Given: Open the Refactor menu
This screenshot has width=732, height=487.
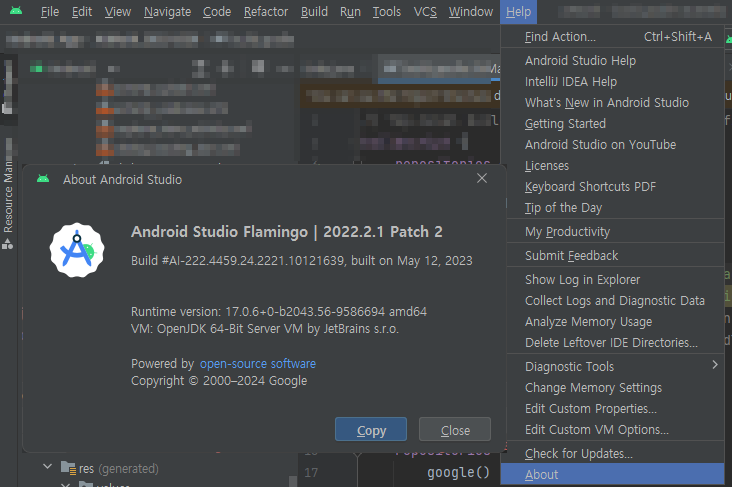Looking at the screenshot, I should 266,12.
